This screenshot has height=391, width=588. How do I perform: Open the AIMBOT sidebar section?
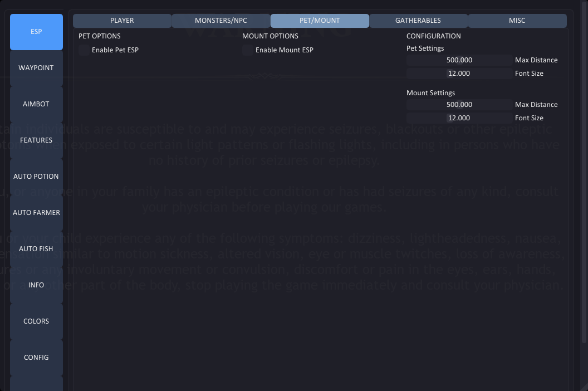pos(36,104)
